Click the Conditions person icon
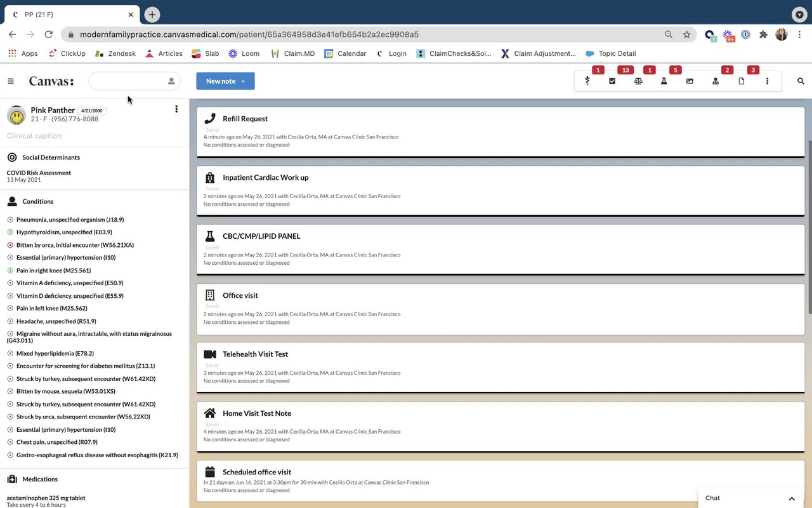This screenshot has height=508, width=812. [x=12, y=201]
